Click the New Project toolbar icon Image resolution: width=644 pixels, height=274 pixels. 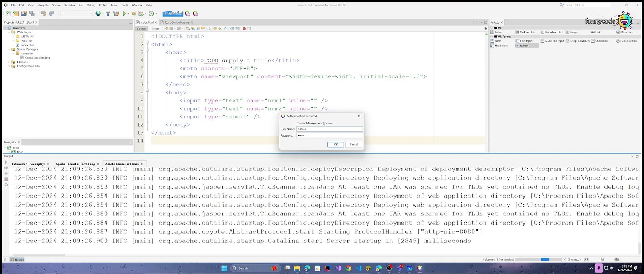[x=16, y=14]
